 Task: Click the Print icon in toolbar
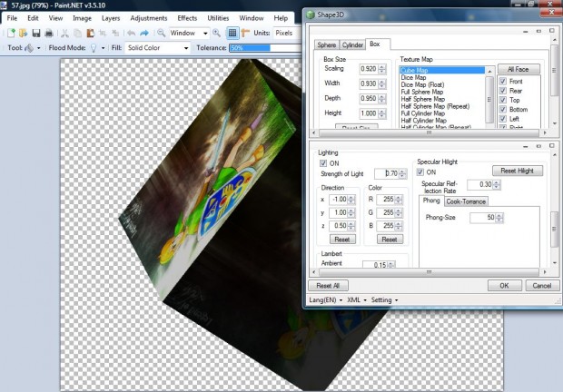pos(49,33)
